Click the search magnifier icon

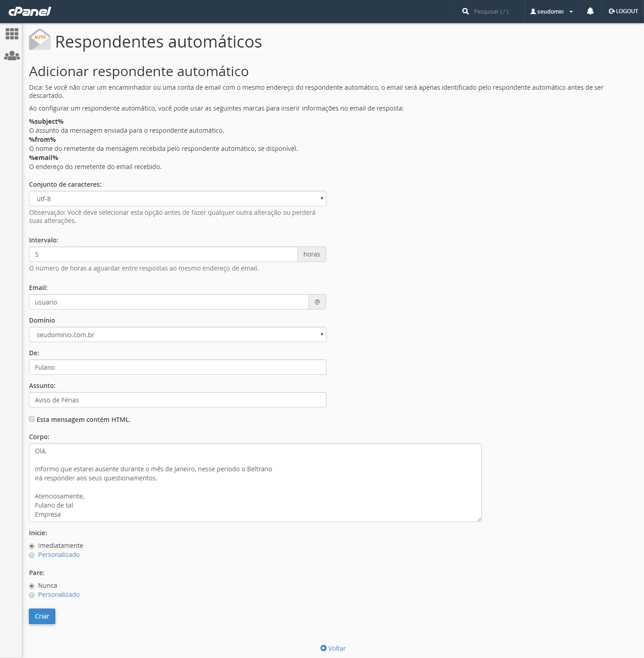click(465, 11)
